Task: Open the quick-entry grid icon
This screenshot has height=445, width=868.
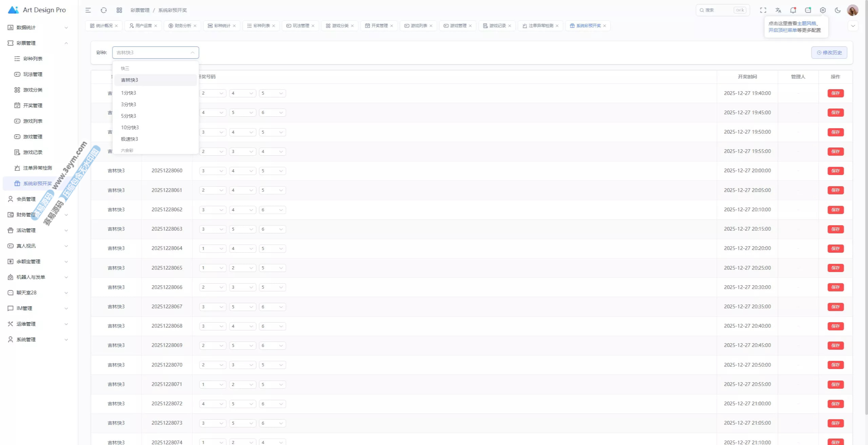Action: tap(119, 10)
